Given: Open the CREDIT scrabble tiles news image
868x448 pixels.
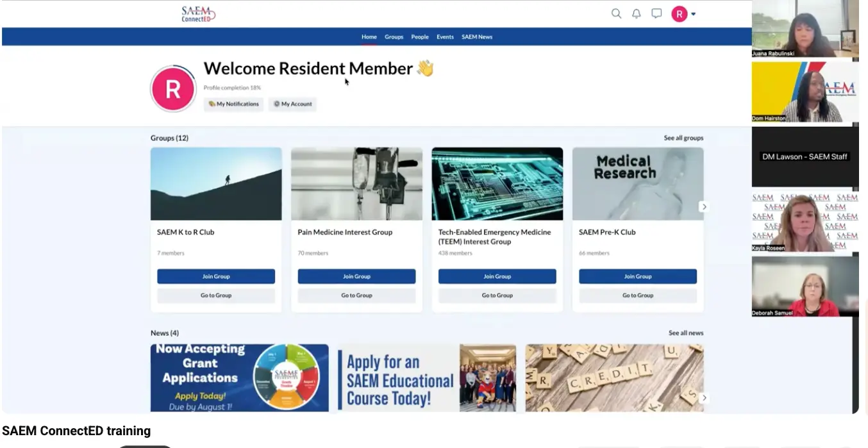Looking at the screenshot, I should point(614,378).
